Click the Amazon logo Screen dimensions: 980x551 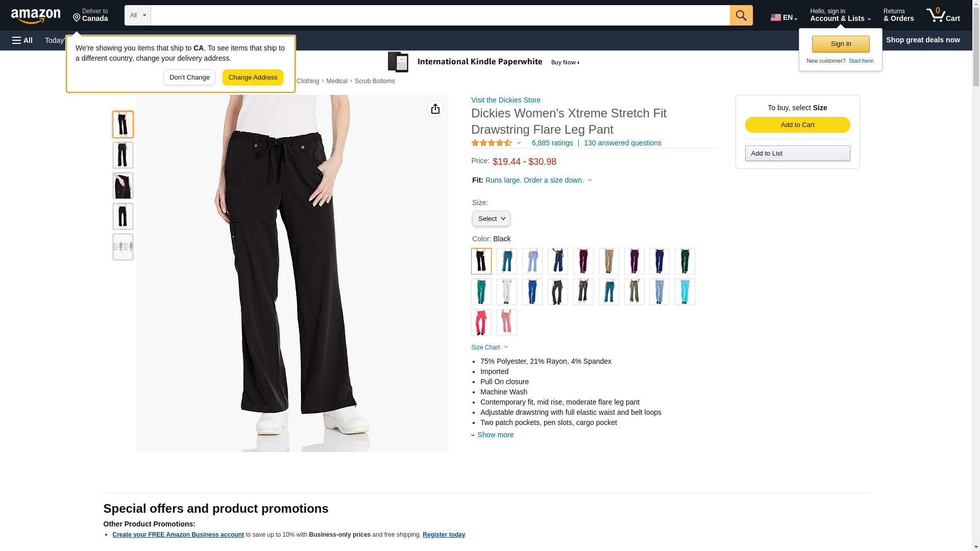(x=36, y=16)
